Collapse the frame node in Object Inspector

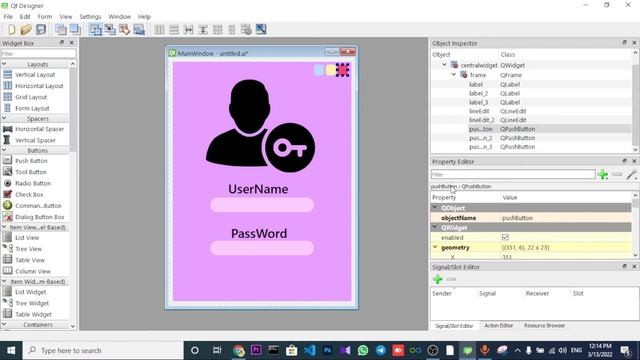(453, 75)
